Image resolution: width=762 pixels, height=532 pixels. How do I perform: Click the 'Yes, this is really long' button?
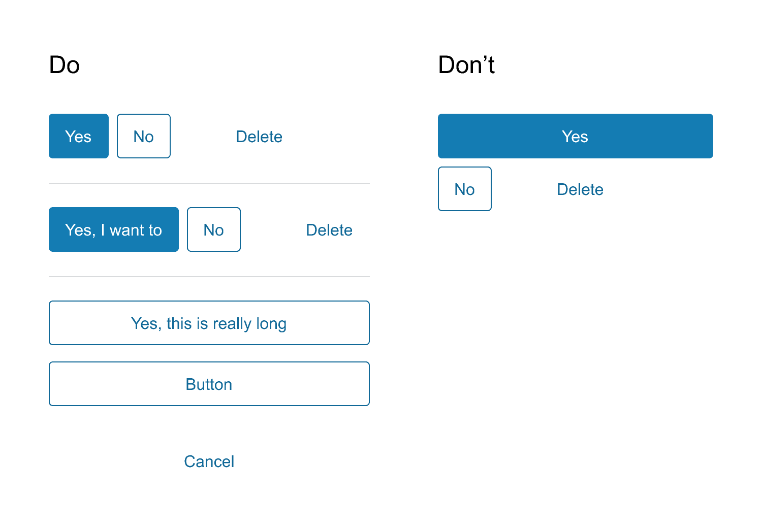pos(209,323)
